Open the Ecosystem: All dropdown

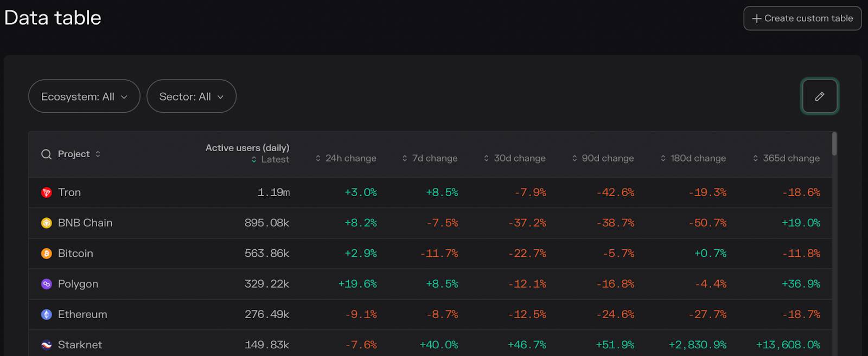tap(84, 96)
